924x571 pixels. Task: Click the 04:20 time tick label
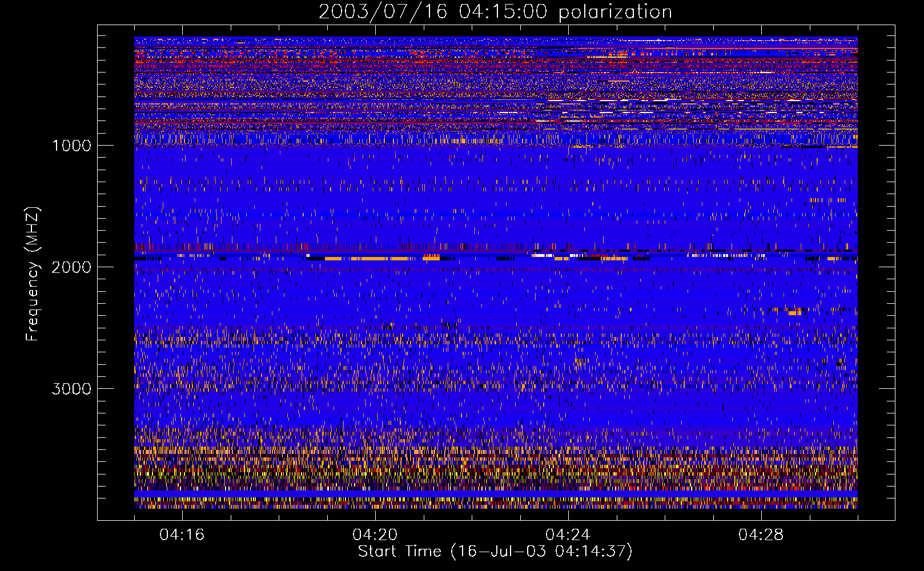(375, 534)
